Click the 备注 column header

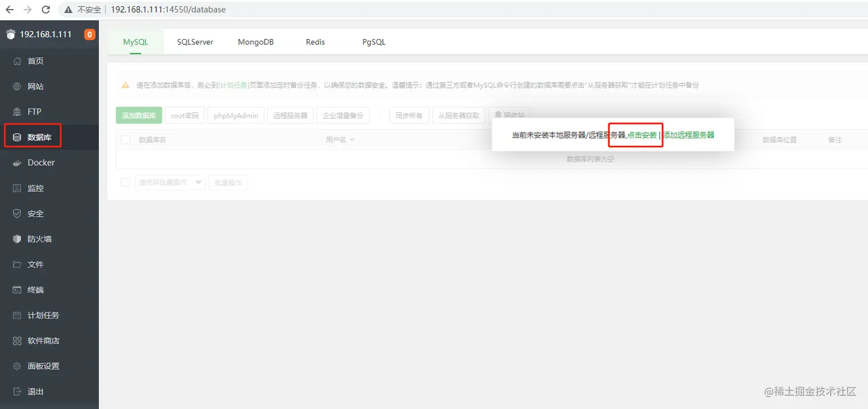[835, 140]
